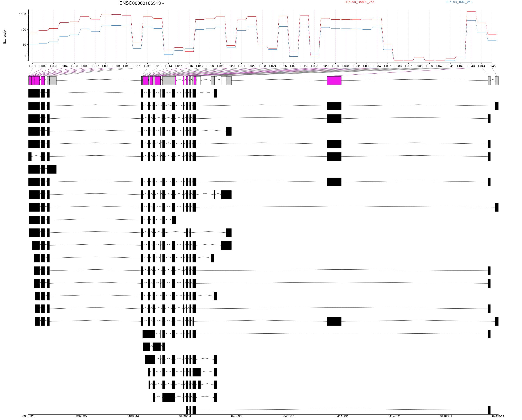Image resolution: width=522 pixels, height=420 pixels.
Task: Click the exon label E028
Action: point(315,66)
